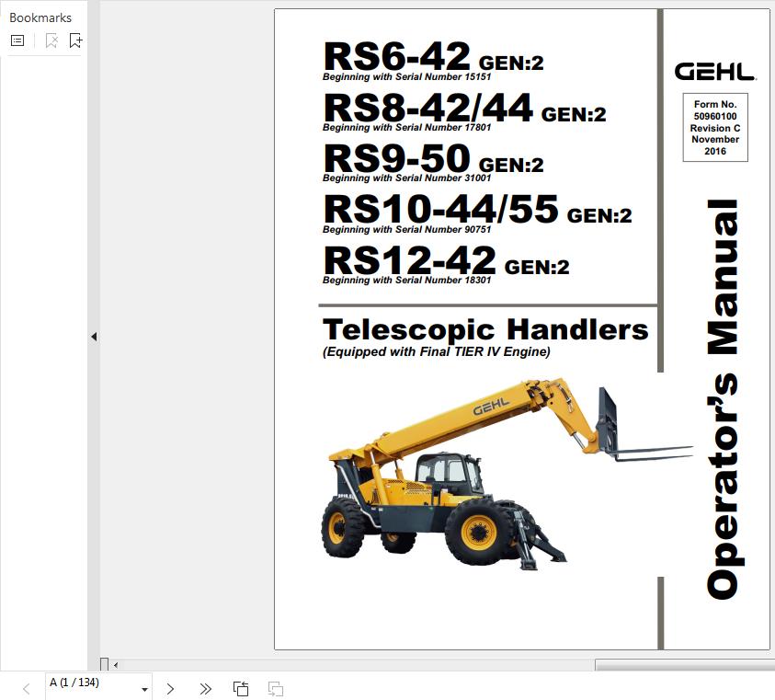Open the page number dropdown arrow
Screen dimensions: 775x700
click(144, 689)
